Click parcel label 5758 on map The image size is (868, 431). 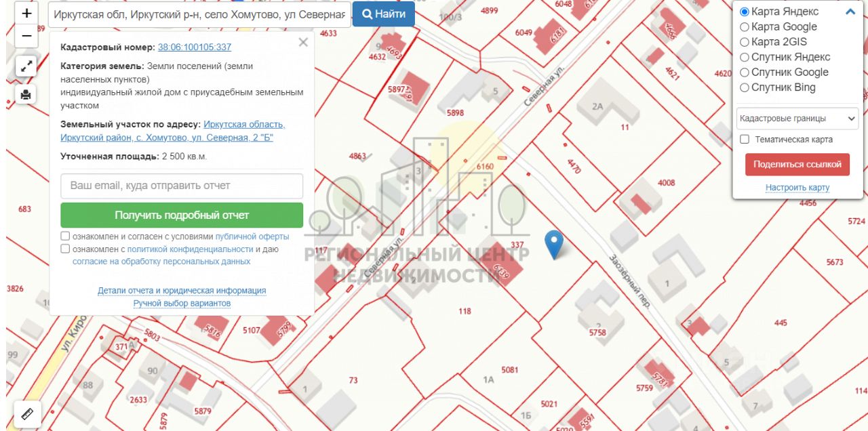pyautogui.click(x=597, y=333)
